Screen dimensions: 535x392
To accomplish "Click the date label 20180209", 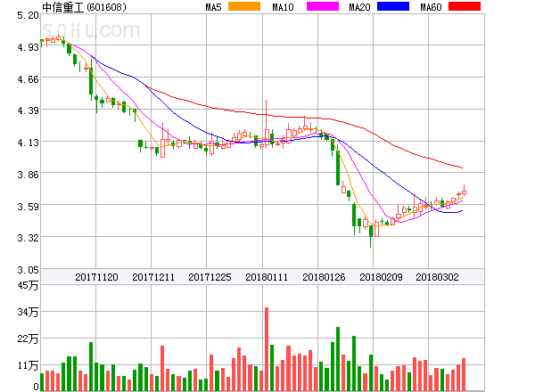I will [x=381, y=277].
